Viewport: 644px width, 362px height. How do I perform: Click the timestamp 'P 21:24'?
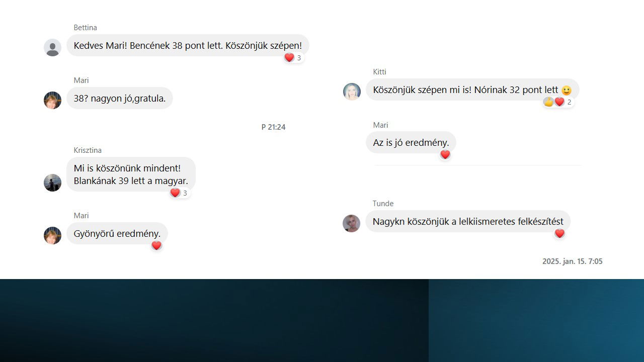(274, 127)
